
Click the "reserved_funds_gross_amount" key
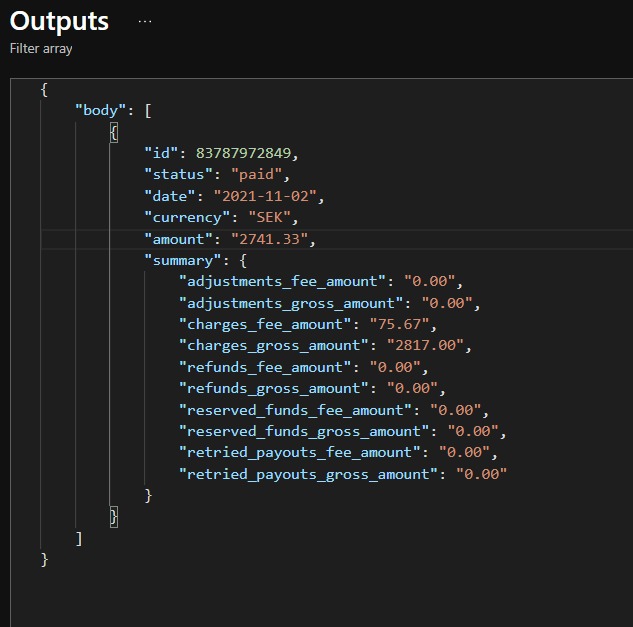[x=304, y=431]
